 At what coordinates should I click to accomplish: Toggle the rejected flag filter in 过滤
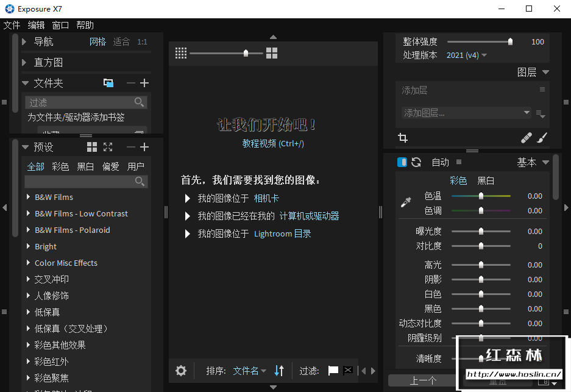[347, 370]
